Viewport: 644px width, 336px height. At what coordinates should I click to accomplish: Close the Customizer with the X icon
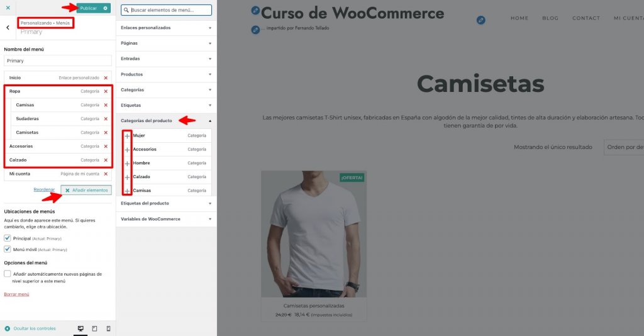(x=8, y=8)
